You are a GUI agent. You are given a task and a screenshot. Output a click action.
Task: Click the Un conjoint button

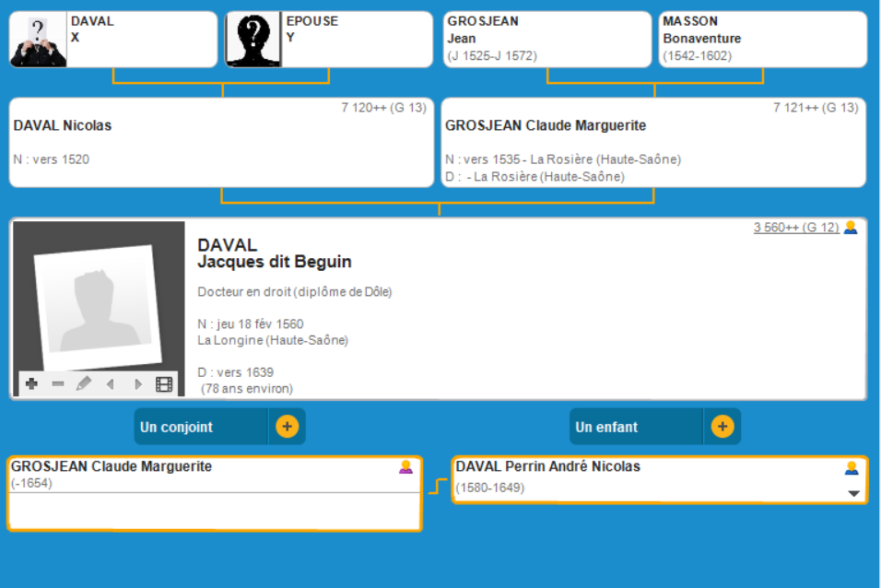[x=201, y=427]
